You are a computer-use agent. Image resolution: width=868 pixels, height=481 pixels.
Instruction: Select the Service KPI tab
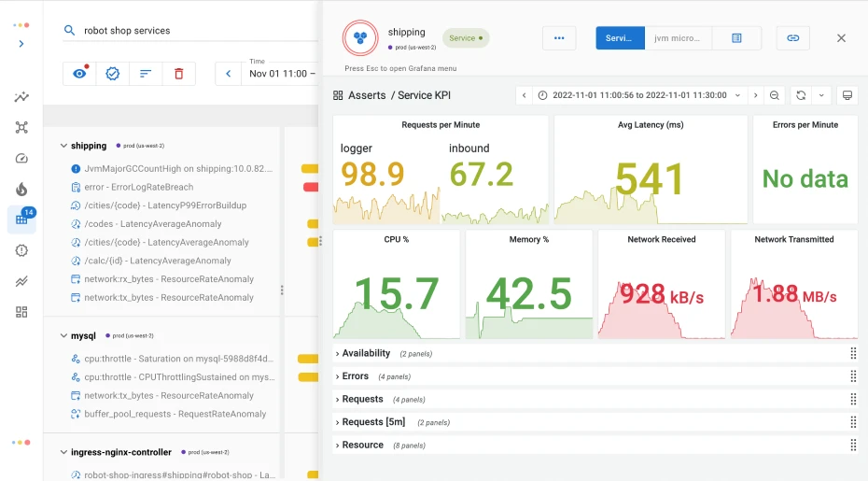click(620, 38)
